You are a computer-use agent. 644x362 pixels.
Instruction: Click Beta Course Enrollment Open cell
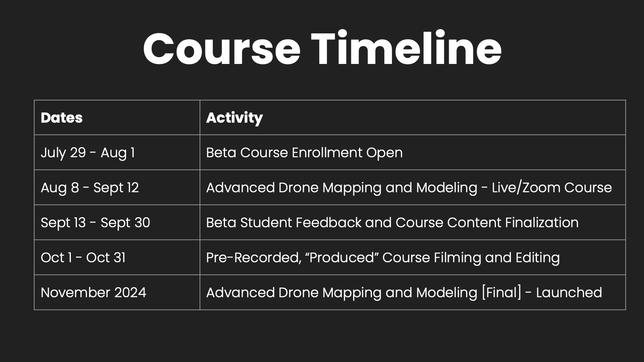pos(413,152)
